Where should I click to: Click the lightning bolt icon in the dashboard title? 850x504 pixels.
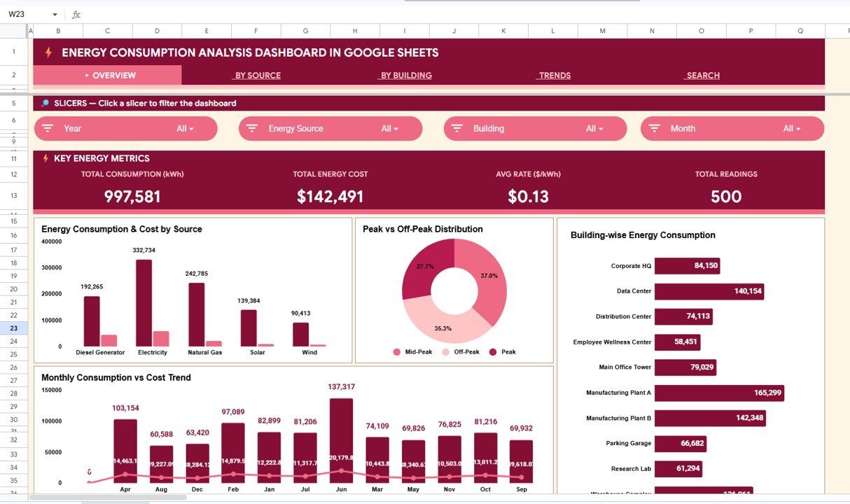pyautogui.click(x=48, y=52)
